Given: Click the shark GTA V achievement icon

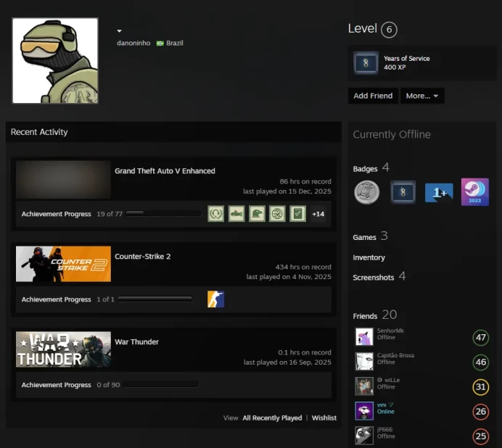Looking at the screenshot, I should click(236, 214).
